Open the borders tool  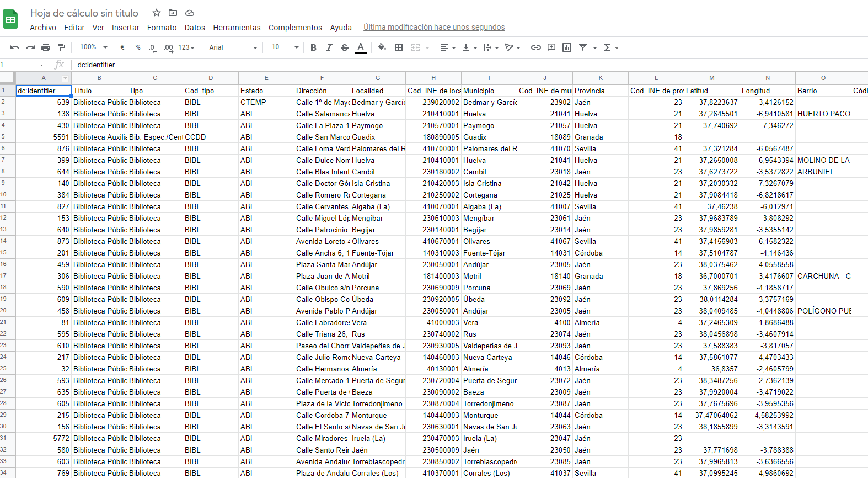point(399,47)
